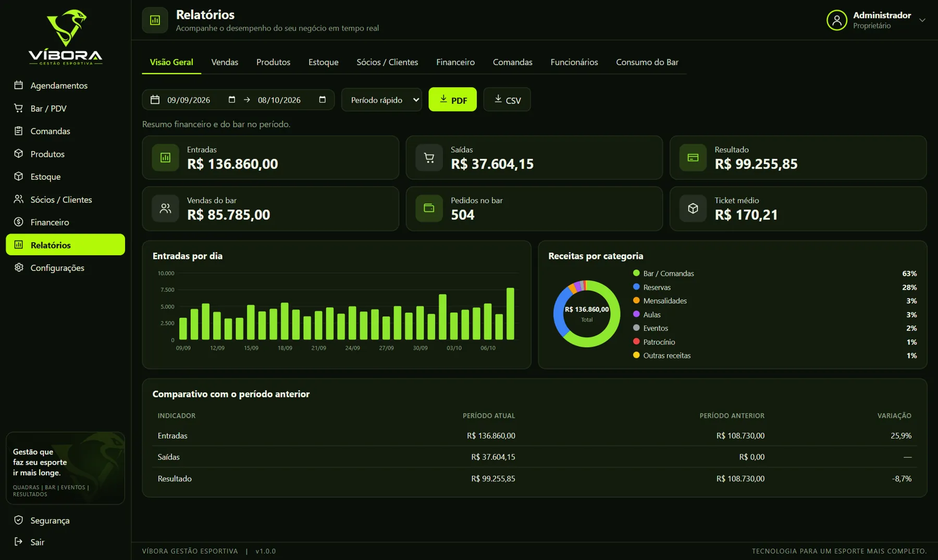The height and width of the screenshot is (560, 938).
Task: Click the Entradas card chart icon
Action: point(165,157)
